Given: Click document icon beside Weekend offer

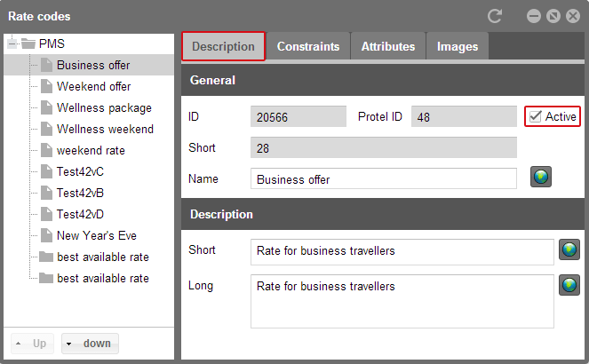Looking at the screenshot, I should point(46,86).
